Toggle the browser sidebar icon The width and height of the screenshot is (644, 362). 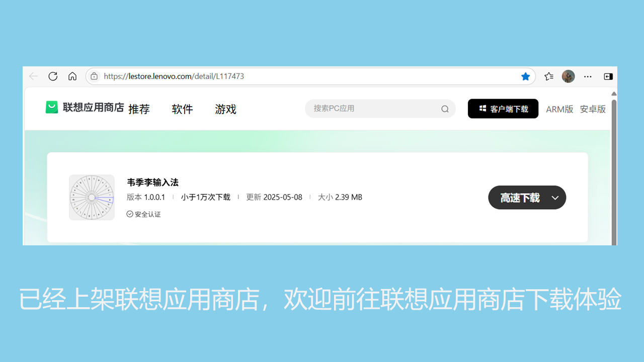pyautogui.click(x=608, y=76)
